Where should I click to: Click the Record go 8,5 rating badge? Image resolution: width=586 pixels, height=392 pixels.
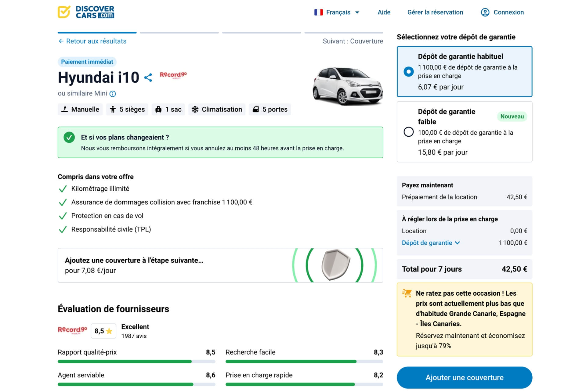(103, 331)
